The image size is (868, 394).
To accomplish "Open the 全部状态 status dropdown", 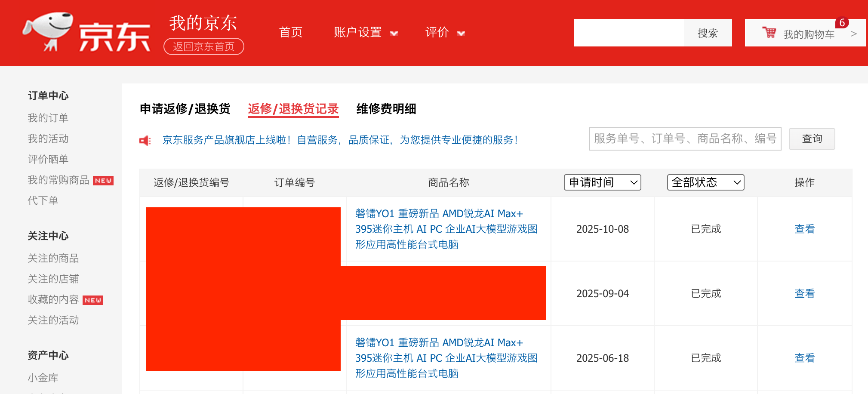I will 705,182.
